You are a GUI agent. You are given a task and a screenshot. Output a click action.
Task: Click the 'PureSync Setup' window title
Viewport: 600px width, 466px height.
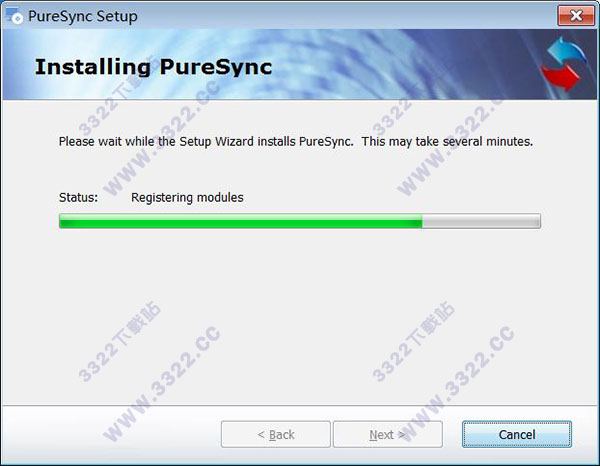83,16
